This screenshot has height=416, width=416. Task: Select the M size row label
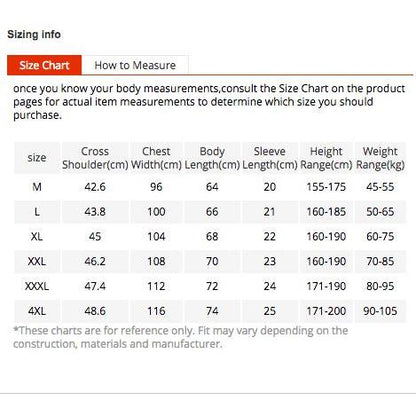click(x=37, y=187)
